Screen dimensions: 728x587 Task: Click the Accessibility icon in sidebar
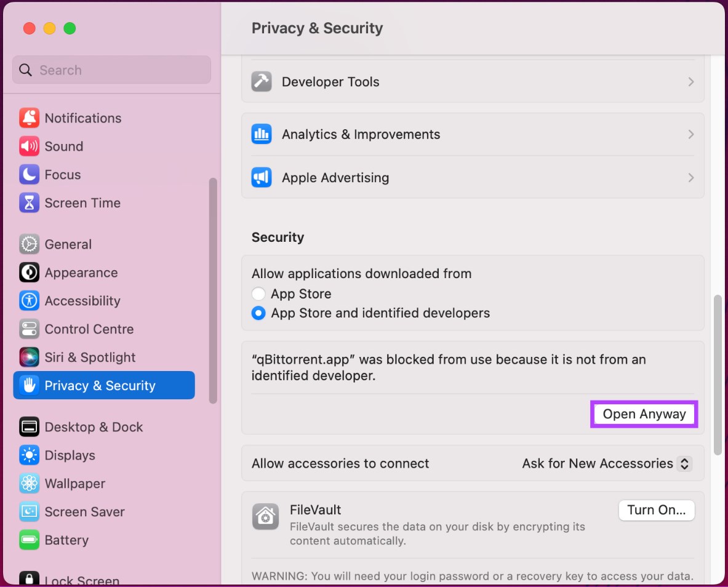tap(29, 301)
